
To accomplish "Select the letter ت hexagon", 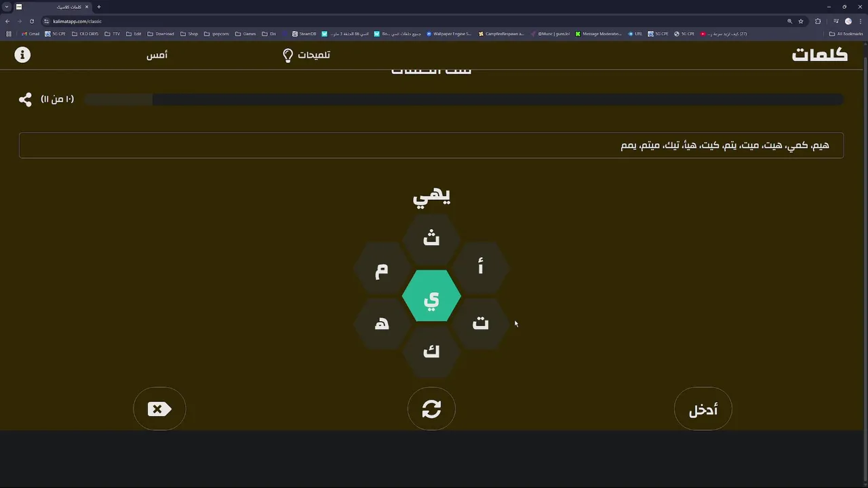I will (x=481, y=323).
